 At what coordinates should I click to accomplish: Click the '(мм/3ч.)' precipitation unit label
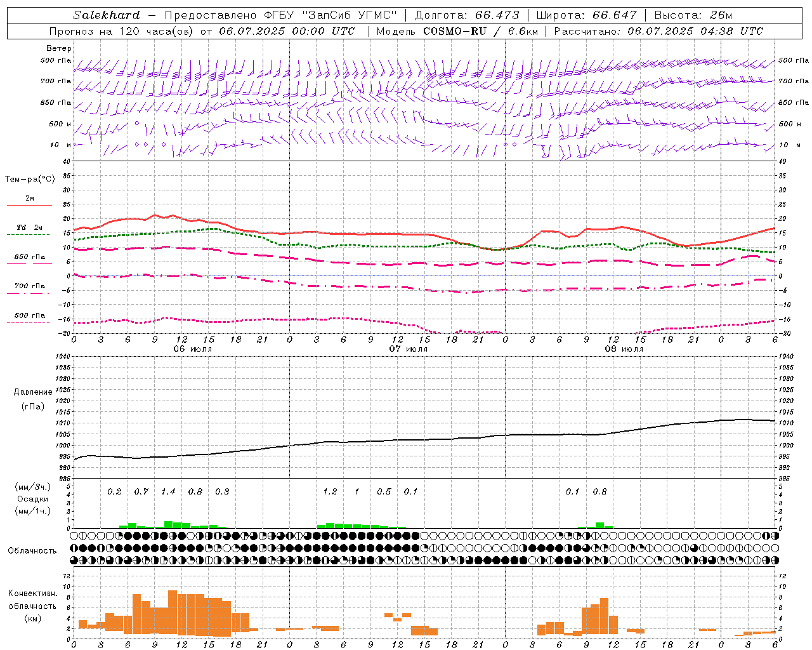click(x=33, y=487)
